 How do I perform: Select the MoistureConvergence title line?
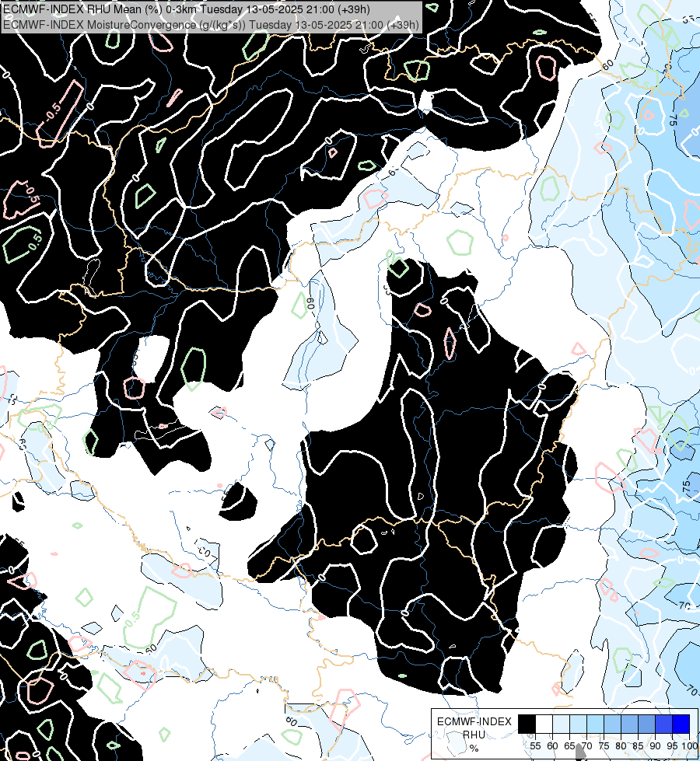pyautogui.click(x=211, y=25)
